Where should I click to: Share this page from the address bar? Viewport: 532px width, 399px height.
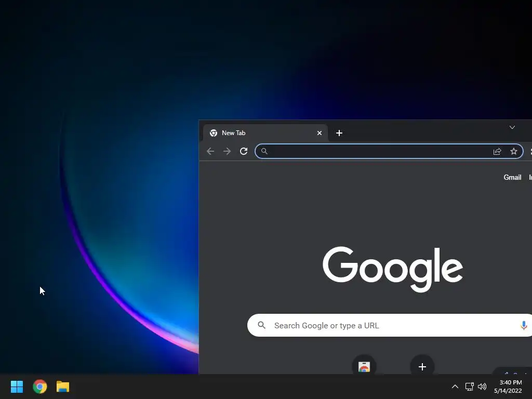[497, 151]
